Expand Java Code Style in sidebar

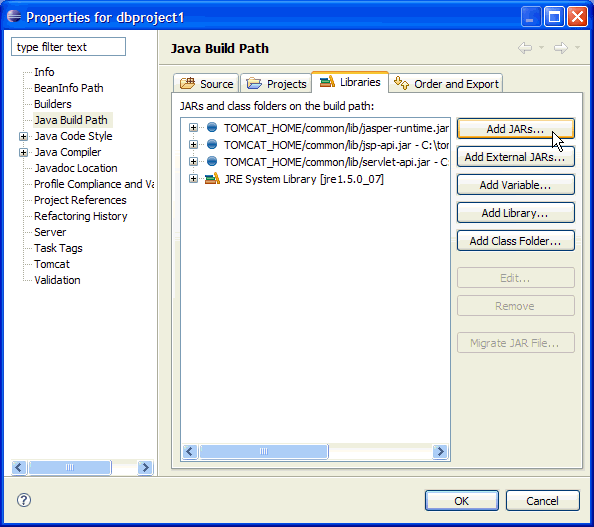tap(23, 136)
